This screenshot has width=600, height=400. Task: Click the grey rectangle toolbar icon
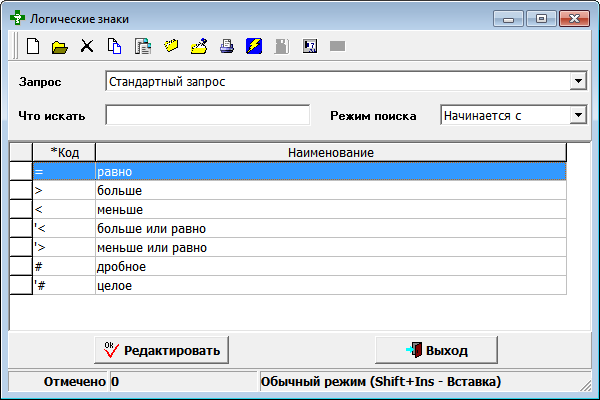pyautogui.click(x=338, y=46)
